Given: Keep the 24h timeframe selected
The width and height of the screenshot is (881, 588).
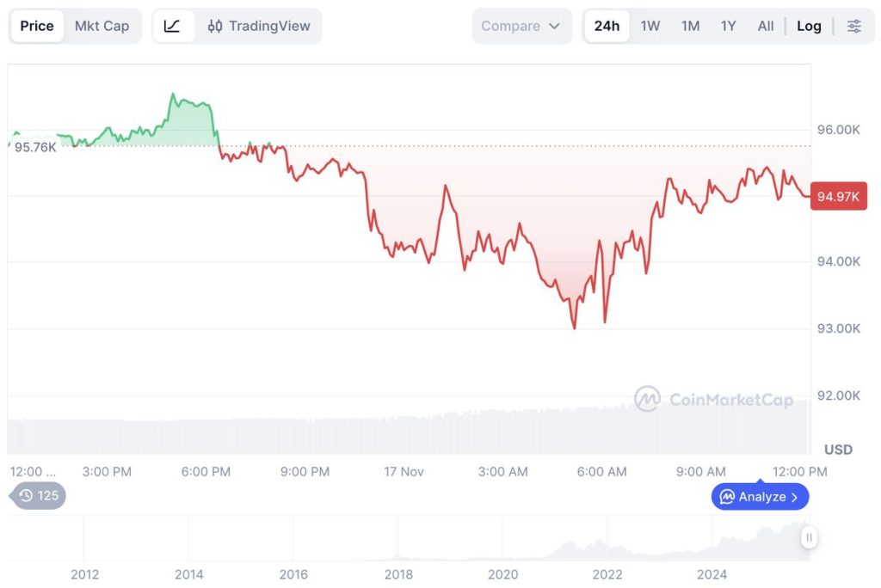Looking at the screenshot, I should 607,26.
